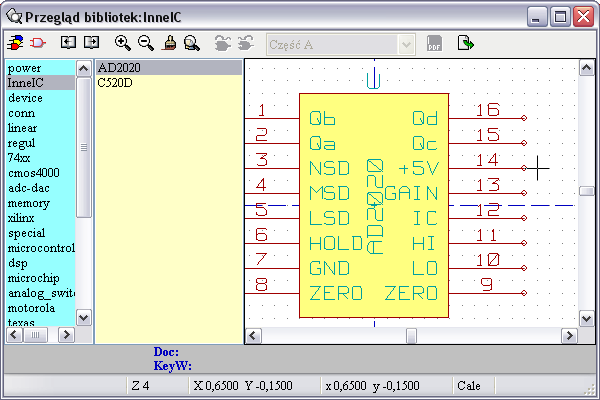This screenshot has height=400, width=600.
Task: Show the next component
Action: click(91, 42)
